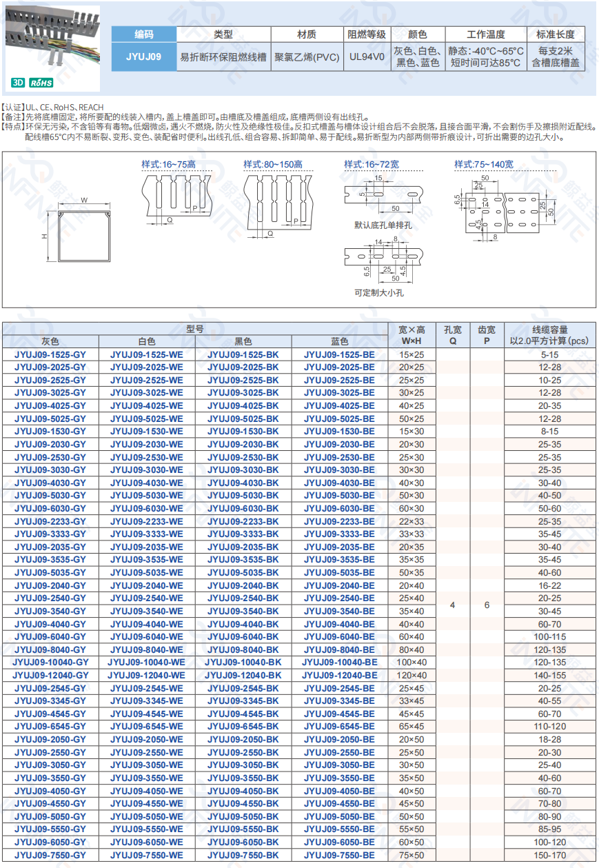Click the UL94V0 flame rating cell
599x868 pixels.
tap(367, 57)
